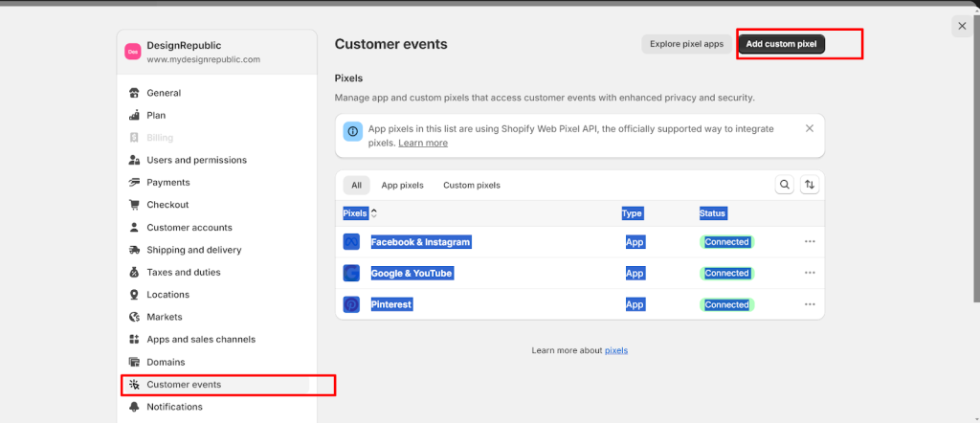Open Customer events in the sidebar
The image size is (980, 423).
(x=184, y=385)
